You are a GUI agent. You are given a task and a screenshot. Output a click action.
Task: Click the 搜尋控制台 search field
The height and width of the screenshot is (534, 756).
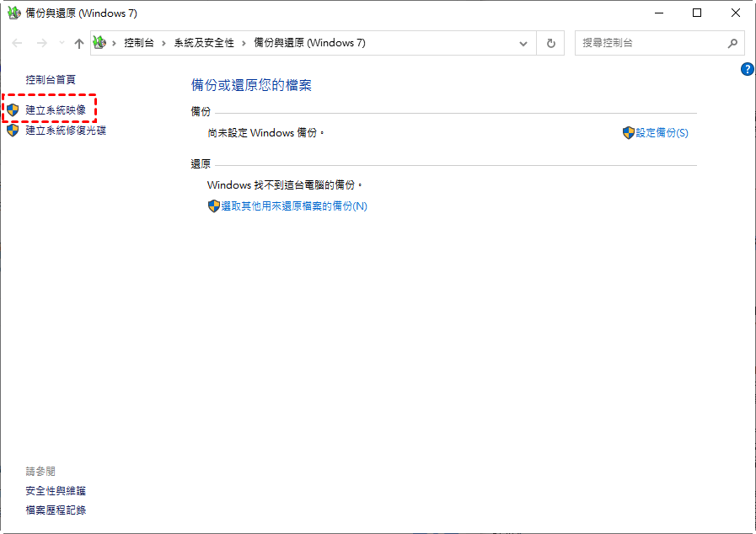(649, 43)
